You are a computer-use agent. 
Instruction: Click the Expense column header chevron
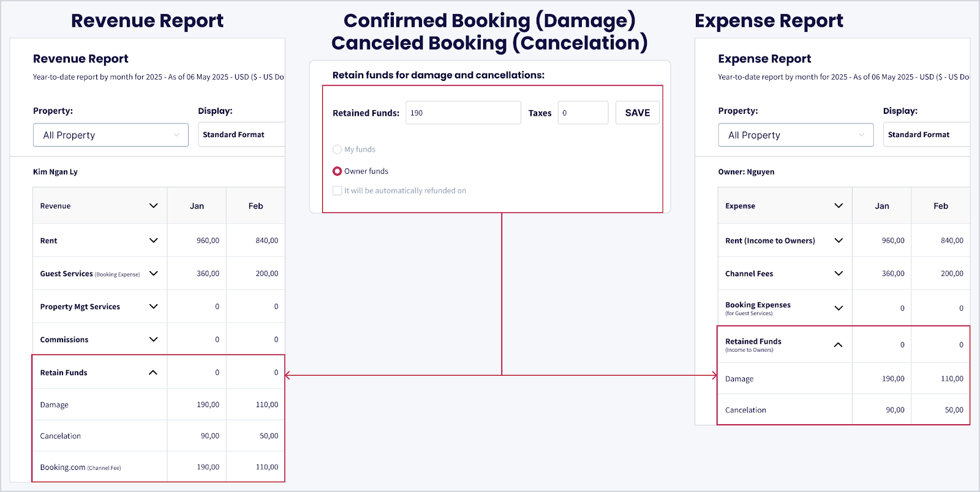pos(839,206)
